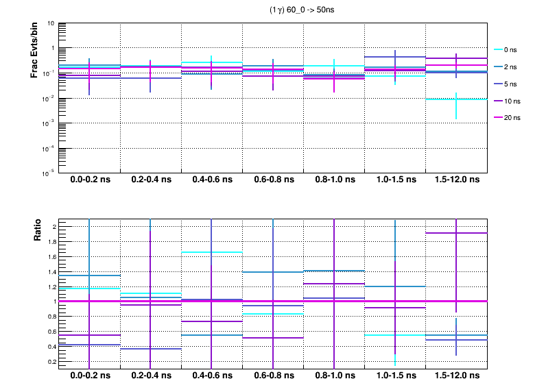Image resolution: width=546 pixels, height=392 pixels.
Task: Select the 'Frac Evts/bin' y-axis title
Action: point(34,49)
